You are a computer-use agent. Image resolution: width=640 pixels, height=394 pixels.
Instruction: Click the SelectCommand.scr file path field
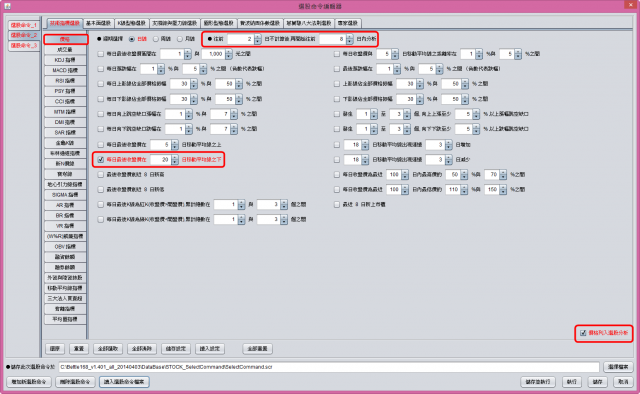coord(329,367)
